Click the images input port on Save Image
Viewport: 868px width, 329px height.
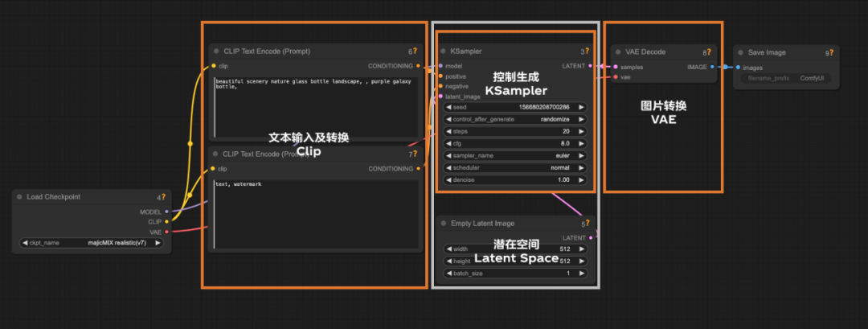[x=738, y=68]
